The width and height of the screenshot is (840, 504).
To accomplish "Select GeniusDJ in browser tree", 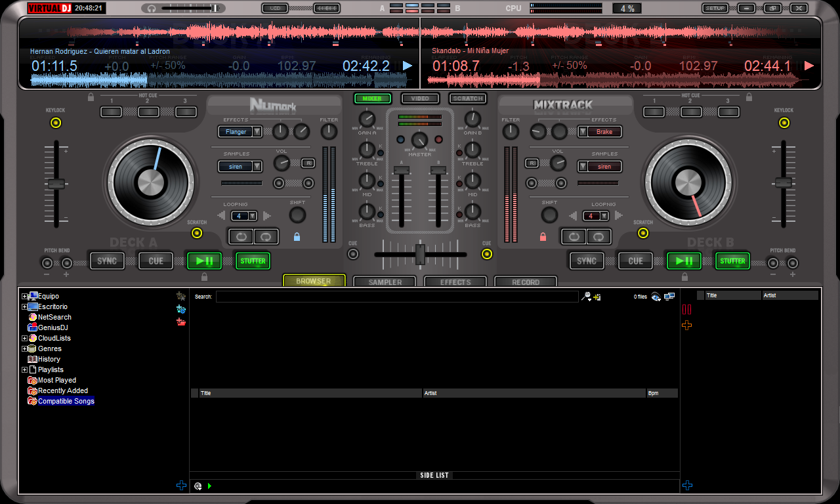I will pyautogui.click(x=53, y=327).
